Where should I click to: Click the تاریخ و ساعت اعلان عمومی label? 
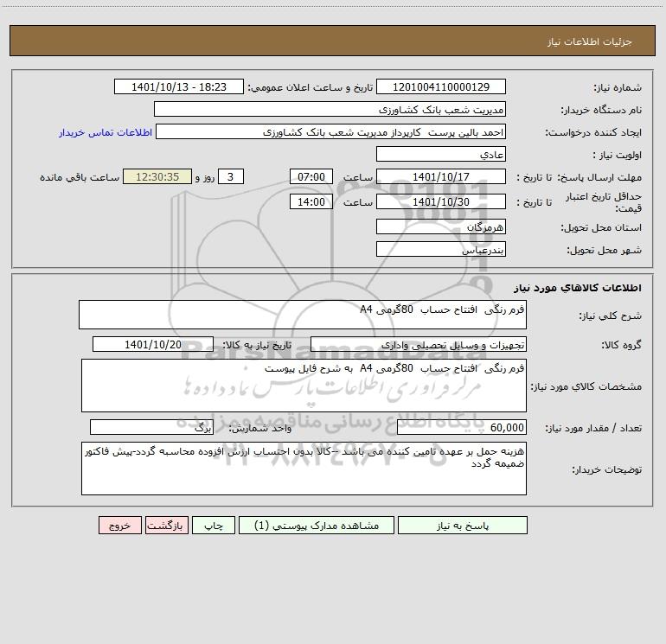(311, 87)
